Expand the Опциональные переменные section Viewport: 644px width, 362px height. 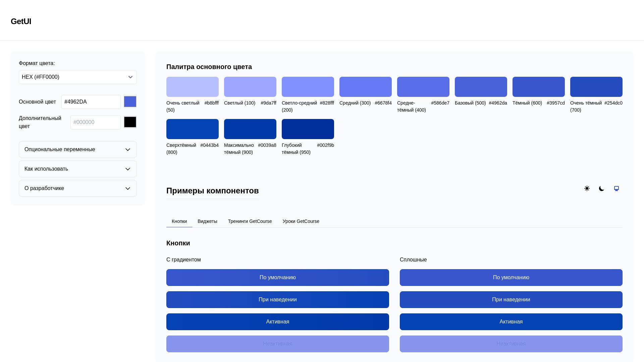(78, 149)
